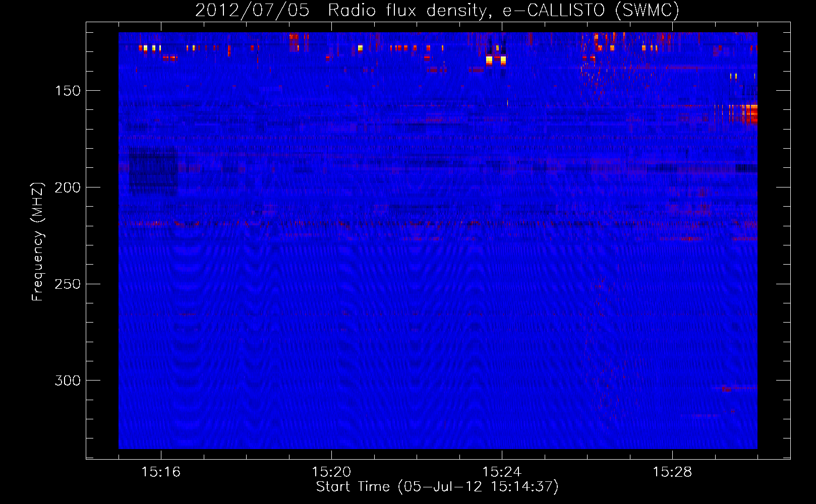Viewport: 816px width, 504px height.
Task: Select the 'Frequency (MHZ)' y-axis label
Action: pyautogui.click(x=38, y=241)
